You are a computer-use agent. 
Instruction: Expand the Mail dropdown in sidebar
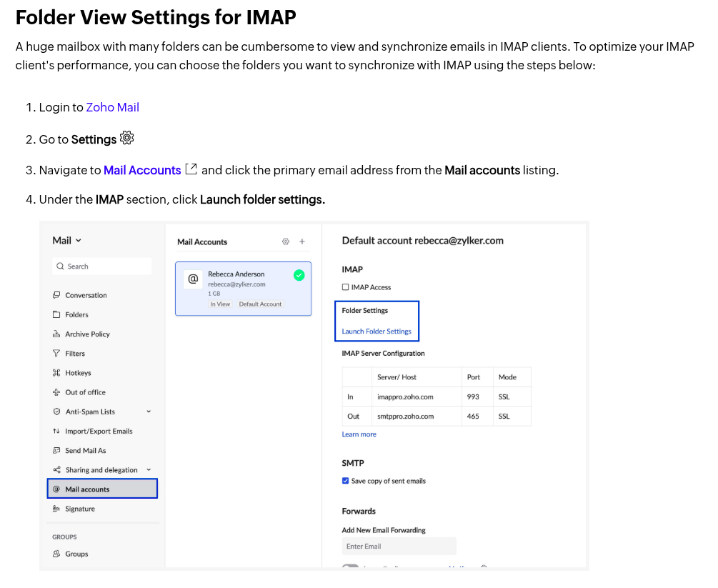[67, 241]
